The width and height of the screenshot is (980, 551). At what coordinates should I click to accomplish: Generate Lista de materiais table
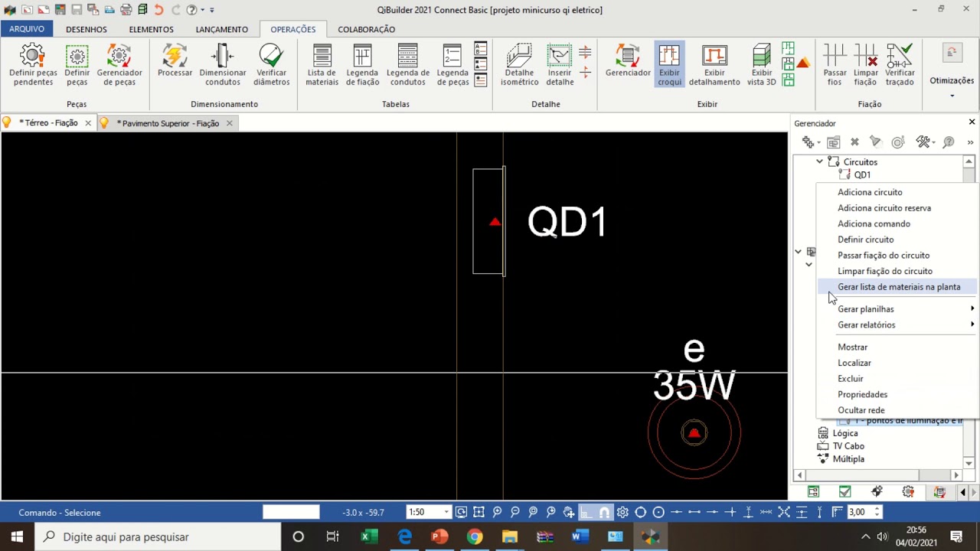coord(322,64)
